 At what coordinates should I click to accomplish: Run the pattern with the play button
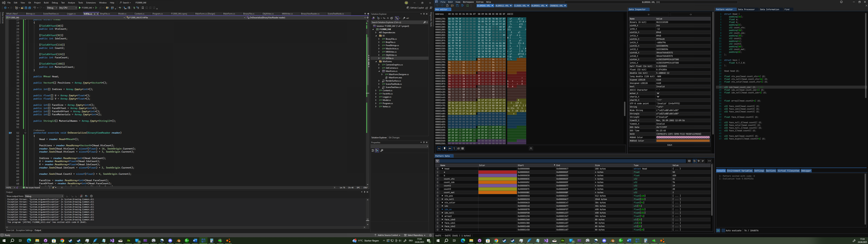point(718,230)
